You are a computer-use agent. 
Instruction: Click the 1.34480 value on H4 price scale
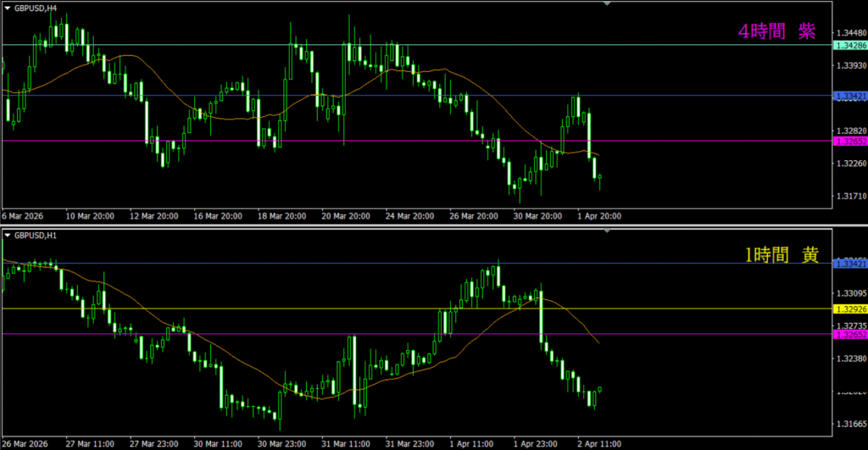point(849,33)
